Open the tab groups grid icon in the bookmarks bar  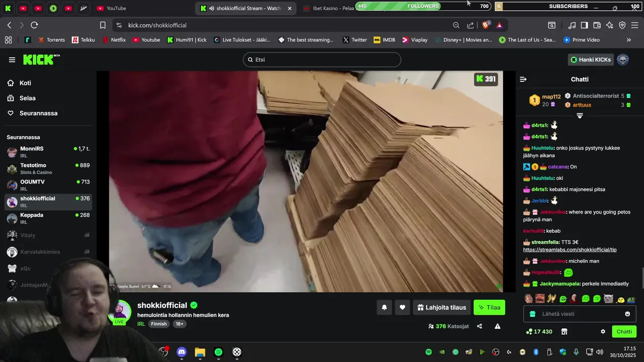8,40
